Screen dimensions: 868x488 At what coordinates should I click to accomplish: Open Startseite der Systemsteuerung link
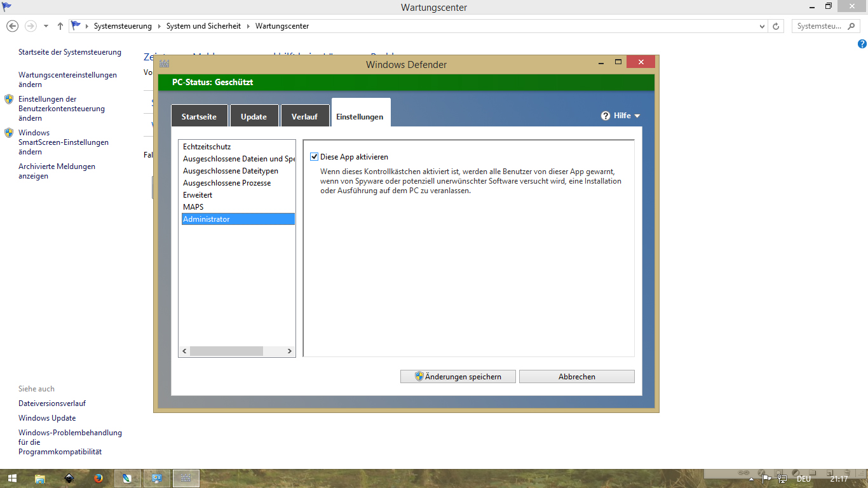click(70, 52)
